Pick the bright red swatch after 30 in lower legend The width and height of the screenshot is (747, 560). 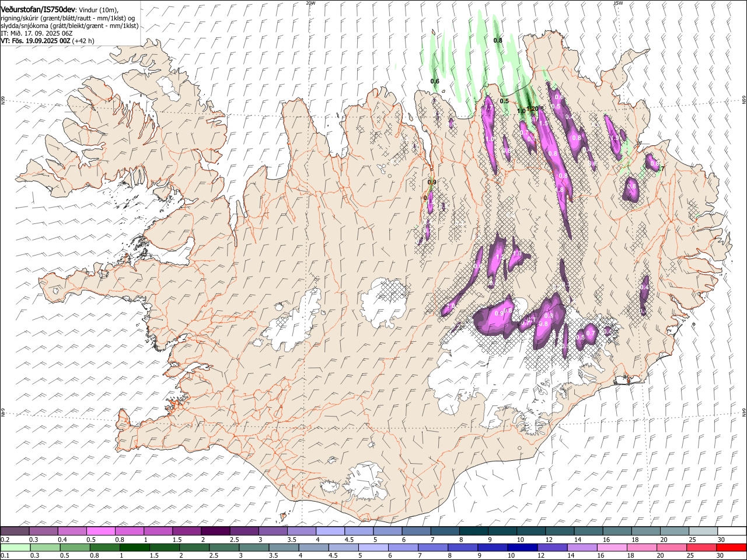click(x=731, y=548)
